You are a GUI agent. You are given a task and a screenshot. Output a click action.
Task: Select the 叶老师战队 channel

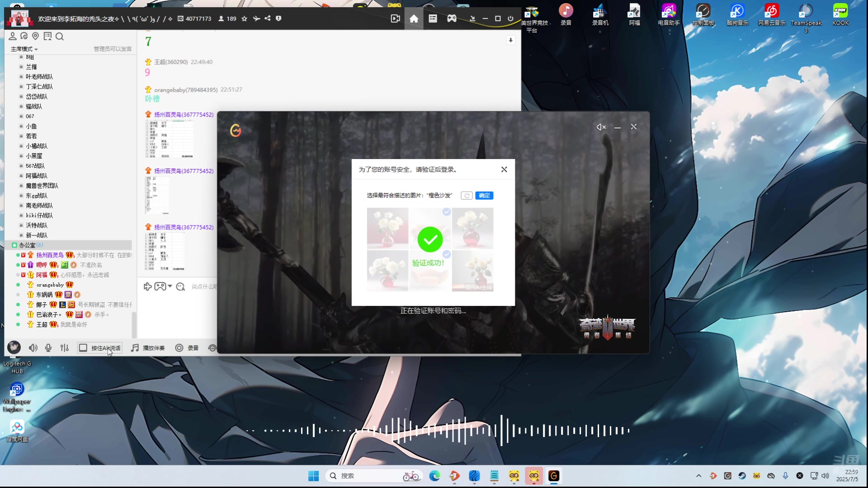(39, 77)
